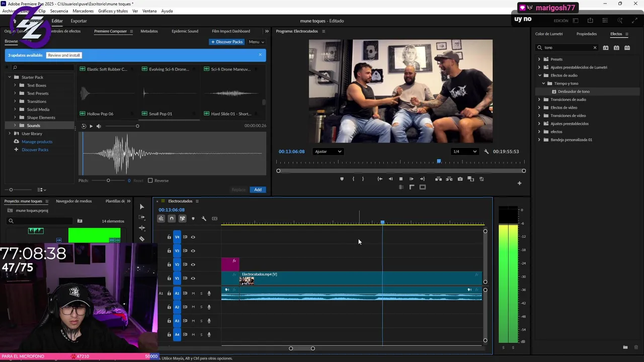Toggle visibility of track V1
Image resolution: width=644 pixels, height=362 pixels.
193,279
